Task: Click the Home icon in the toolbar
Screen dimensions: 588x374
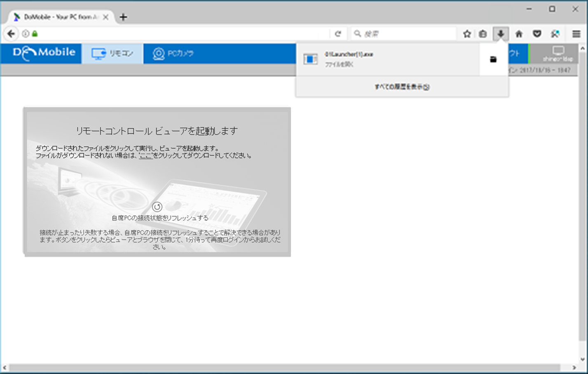Action: [519, 33]
